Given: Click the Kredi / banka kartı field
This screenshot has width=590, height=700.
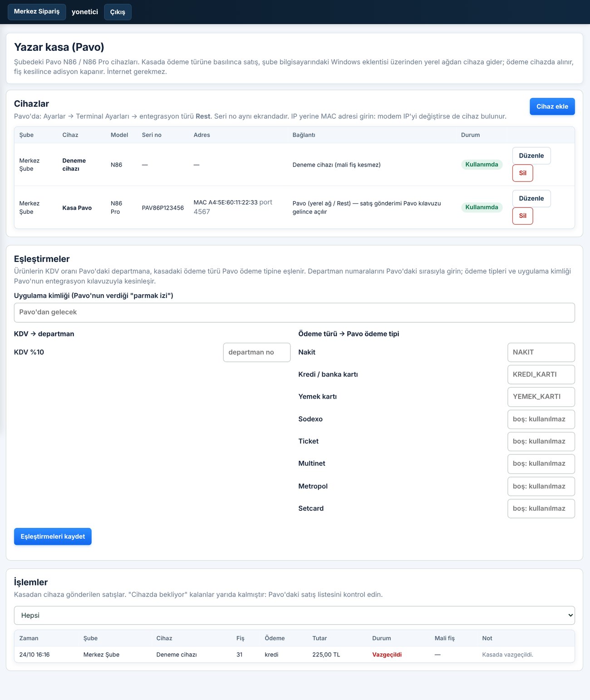Looking at the screenshot, I should click(x=541, y=375).
